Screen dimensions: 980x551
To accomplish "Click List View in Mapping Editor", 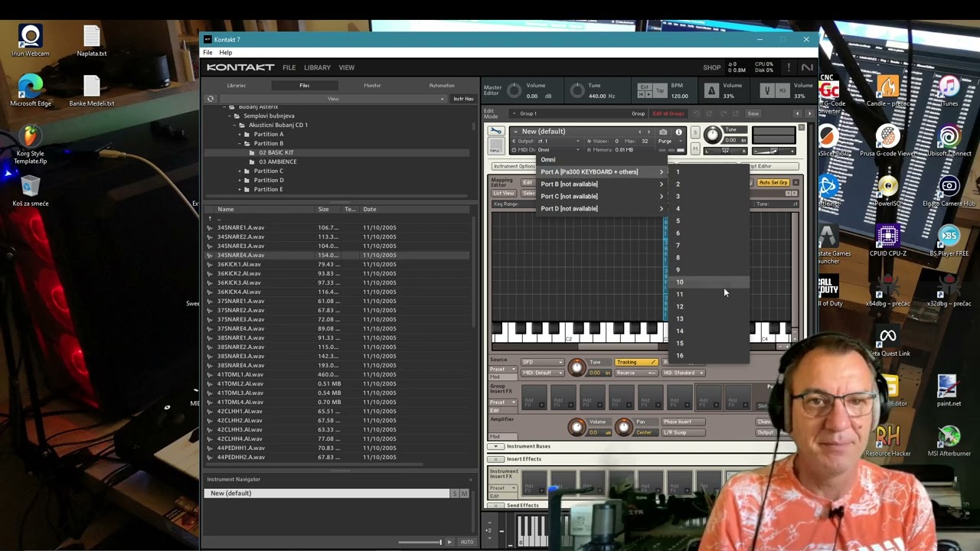I will click(503, 193).
